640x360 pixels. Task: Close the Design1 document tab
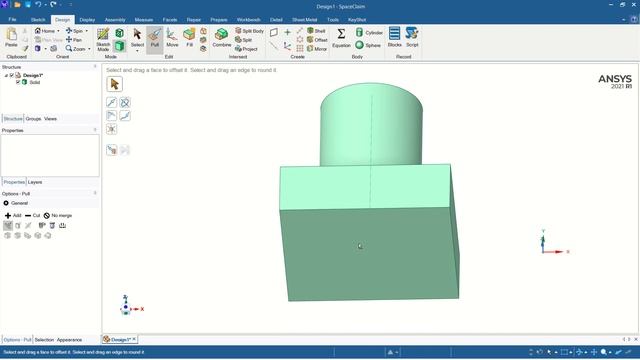click(x=134, y=339)
